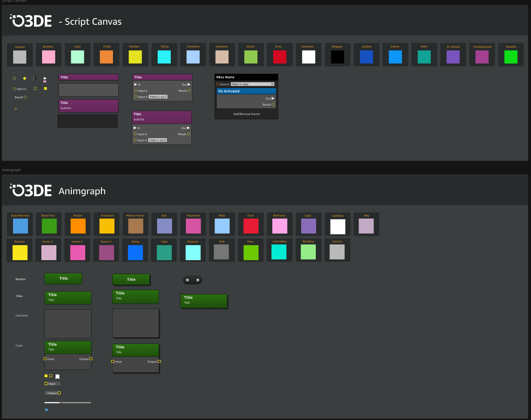This screenshot has height=420, width=531.
Task: Click the yellow marker on progress bar
Action: pos(69,403)
